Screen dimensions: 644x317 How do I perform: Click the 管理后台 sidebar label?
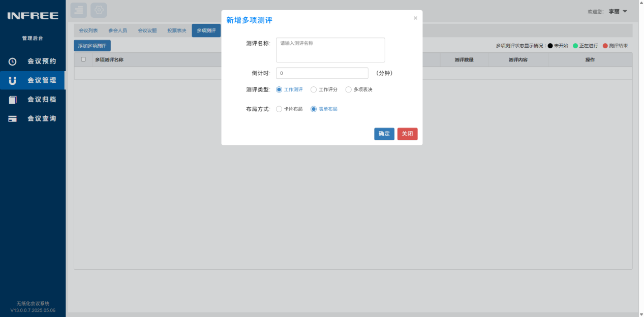pos(33,38)
